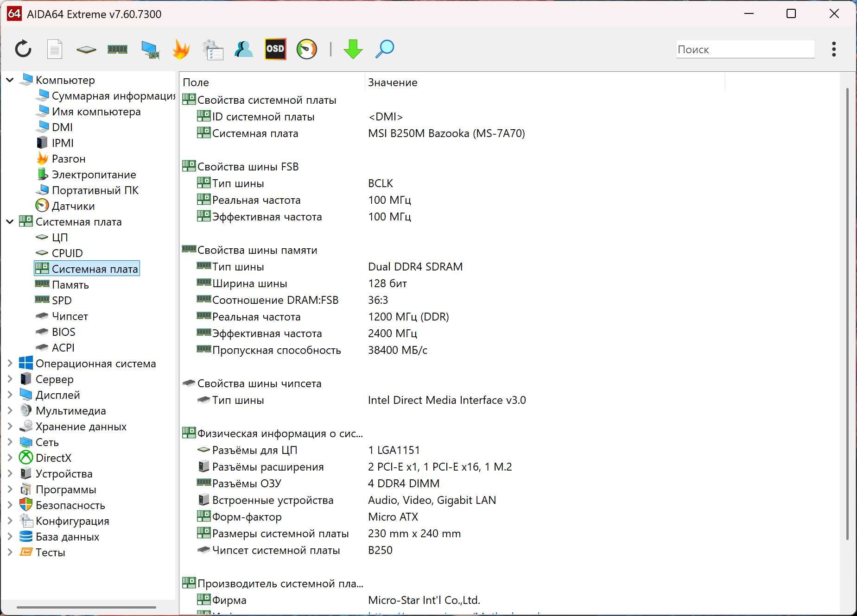Screen dimensions: 857x616
Task: Open the SensorPanel gauge icon
Action: click(307, 49)
